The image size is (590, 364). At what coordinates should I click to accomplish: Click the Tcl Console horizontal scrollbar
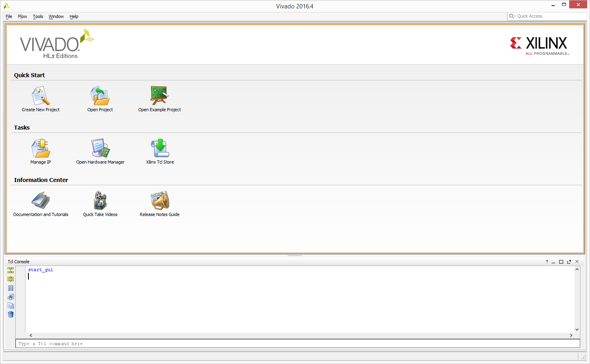tap(301, 336)
